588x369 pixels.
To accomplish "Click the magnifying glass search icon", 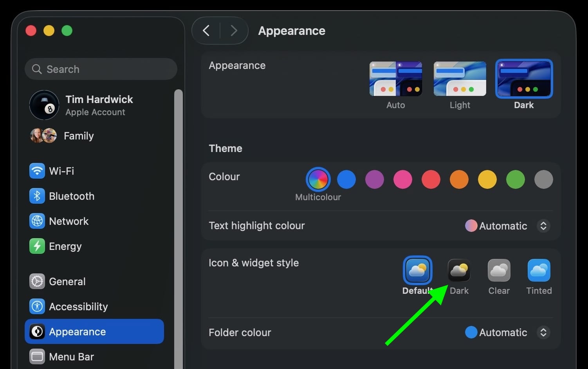I will pos(37,69).
